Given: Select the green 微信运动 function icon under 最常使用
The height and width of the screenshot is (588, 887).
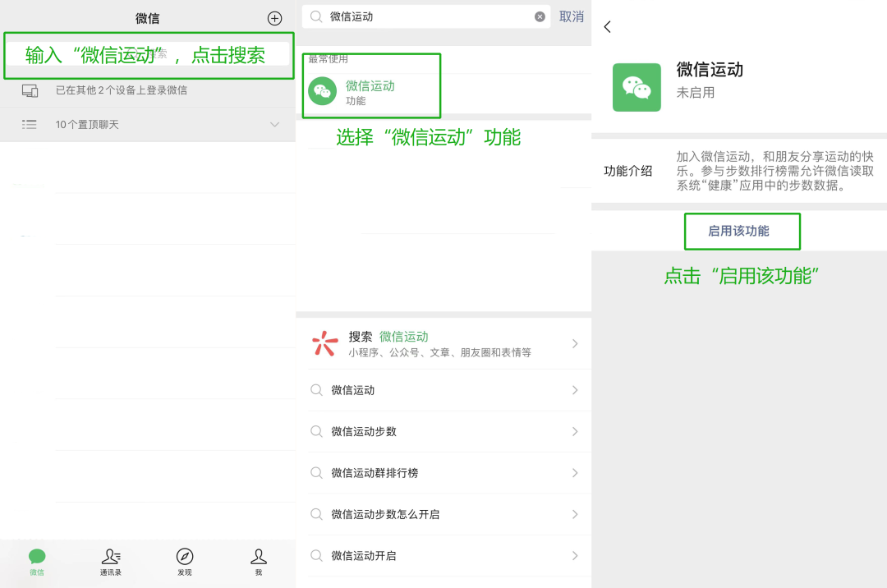Looking at the screenshot, I should coord(323,91).
